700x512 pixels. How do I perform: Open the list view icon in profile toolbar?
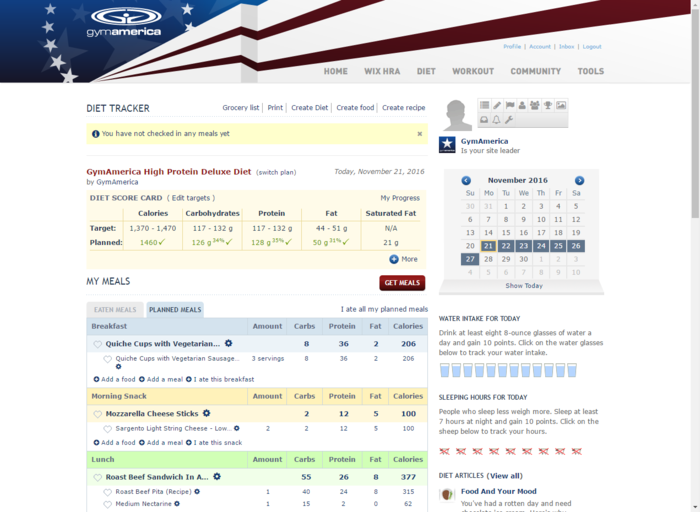coord(484,105)
